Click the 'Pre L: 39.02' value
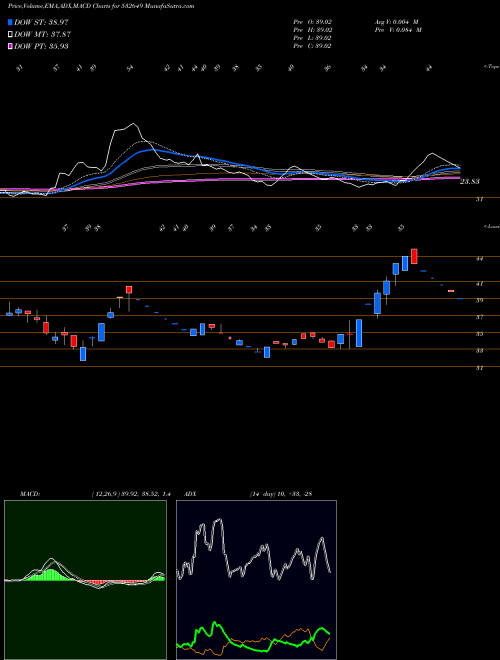The height and width of the screenshot is (660, 500). coord(313,38)
